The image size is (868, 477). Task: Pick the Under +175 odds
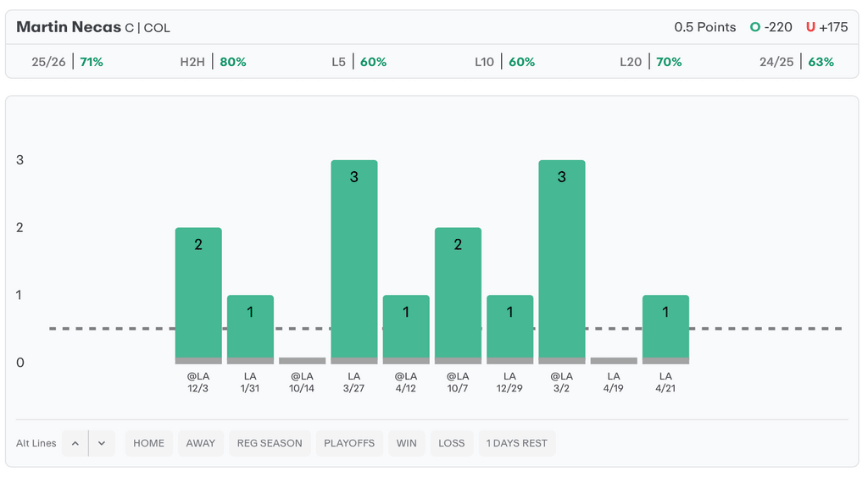coord(826,27)
